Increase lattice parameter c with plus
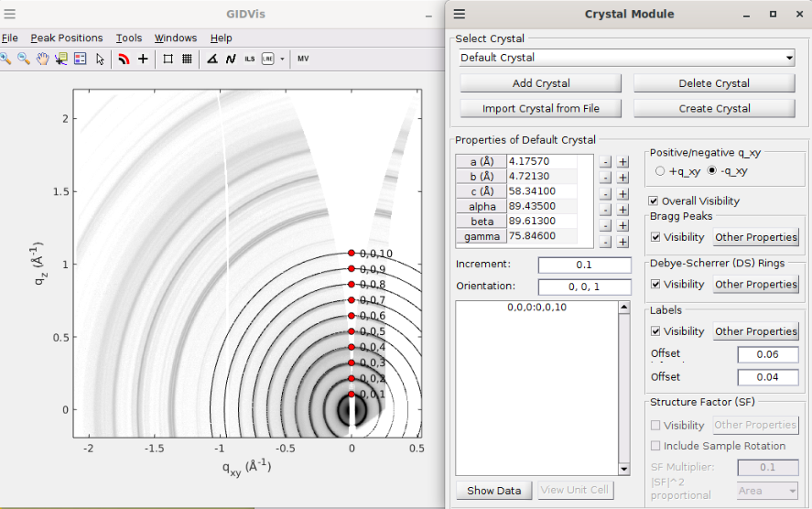This screenshot has width=812, height=509. (623, 194)
